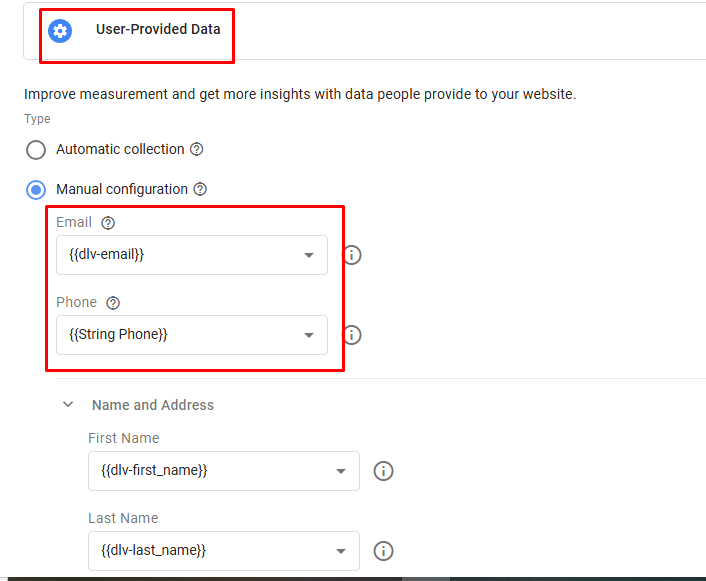706x581 pixels.
Task: Click help icon next to Automatic collection
Action: point(197,149)
